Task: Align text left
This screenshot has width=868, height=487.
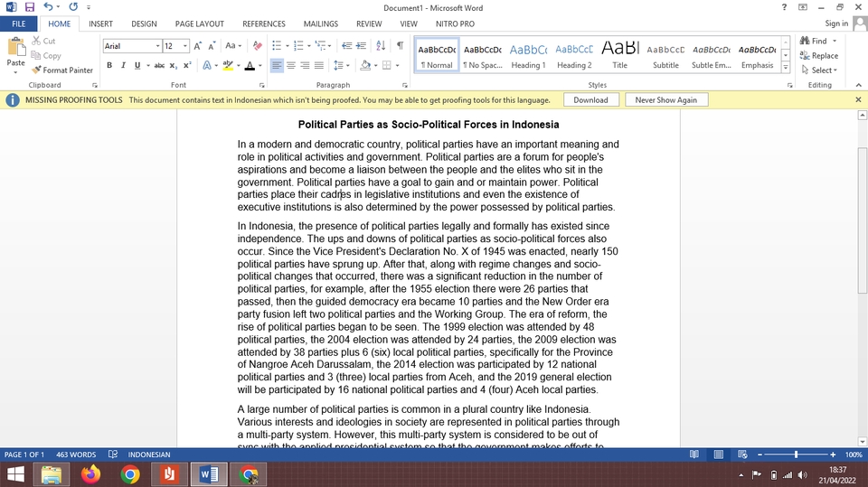Action: click(x=277, y=65)
